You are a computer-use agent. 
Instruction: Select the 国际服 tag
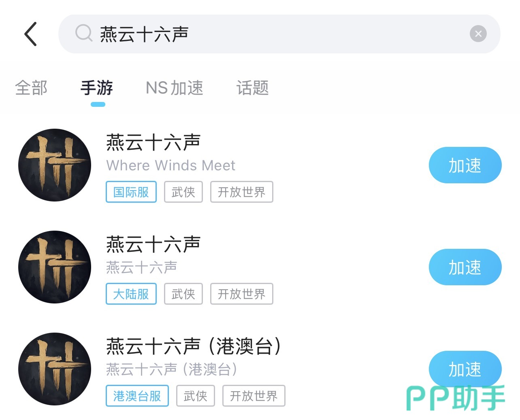point(131,192)
